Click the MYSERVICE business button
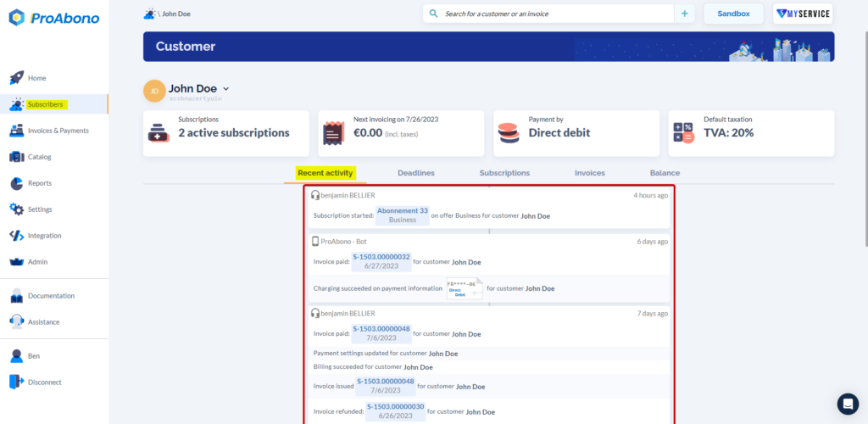Image resolution: width=868 pixels, height=424 pixels. coord(803,14)
